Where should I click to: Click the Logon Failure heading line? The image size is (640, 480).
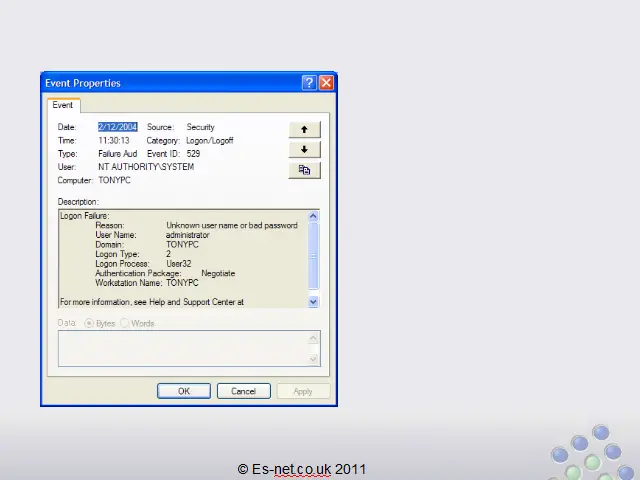tap(84, 216)
